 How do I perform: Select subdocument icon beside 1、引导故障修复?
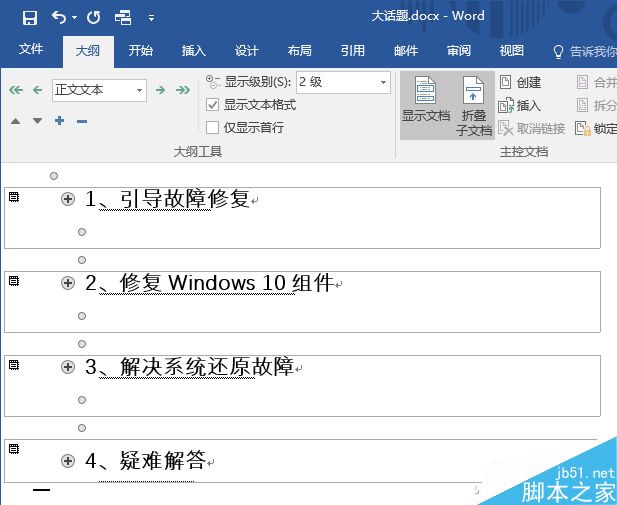point(14,197)
